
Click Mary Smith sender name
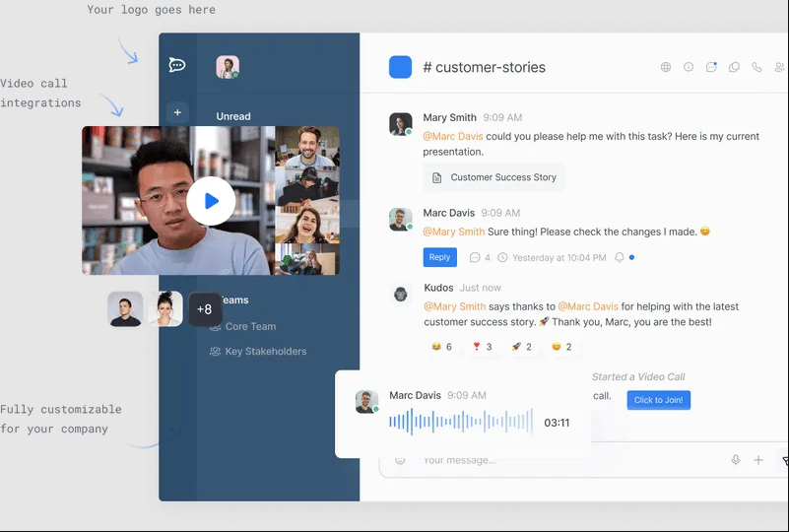tap(449, 118)
